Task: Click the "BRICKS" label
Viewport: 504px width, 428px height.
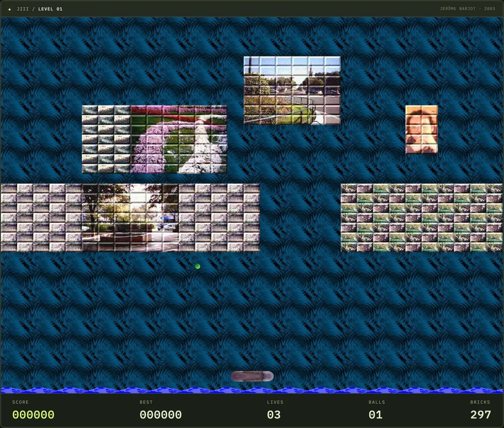Action: click(480, 402)
